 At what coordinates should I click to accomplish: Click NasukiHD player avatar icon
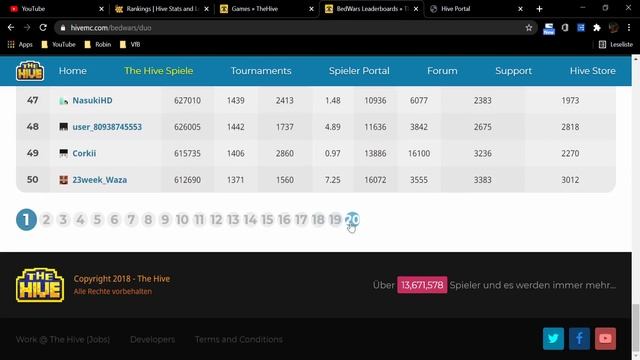[64, 100]
